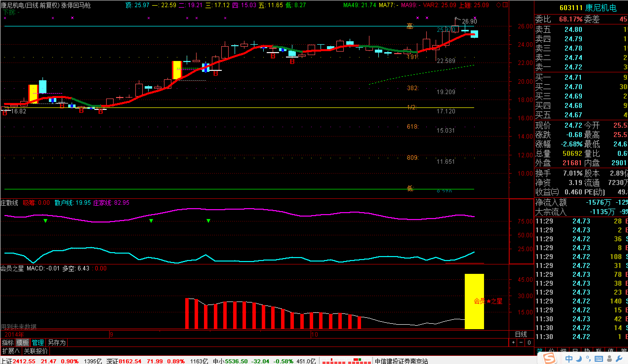
Task: Click the B marker under the 26.00 high-line candle group near 1095
Action: click(273, 56)
